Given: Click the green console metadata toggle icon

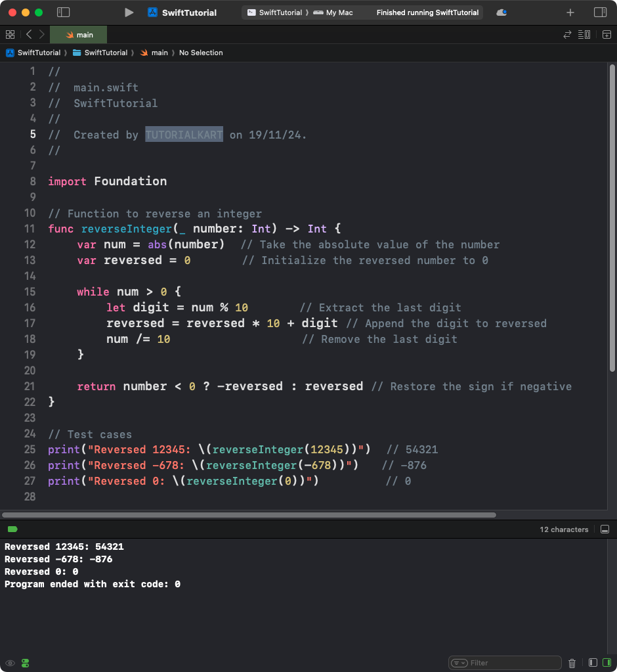Looking at the screenshot, I should click(x=25, y=663).
